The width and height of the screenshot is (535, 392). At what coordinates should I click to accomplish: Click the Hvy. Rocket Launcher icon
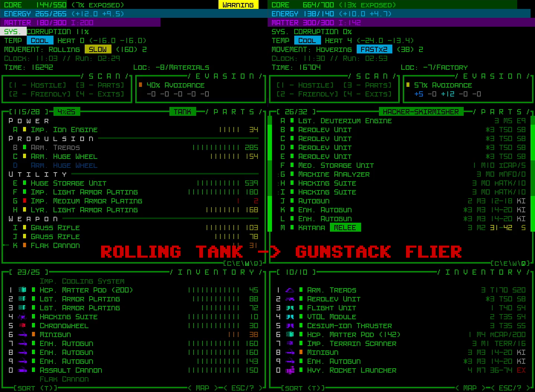[x=290, y=370]
